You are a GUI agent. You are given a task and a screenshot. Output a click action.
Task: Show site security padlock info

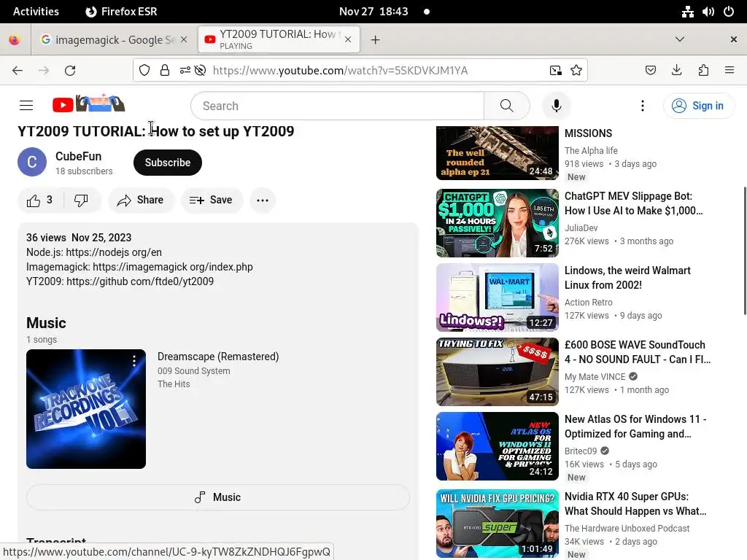(x=165, y=71)
